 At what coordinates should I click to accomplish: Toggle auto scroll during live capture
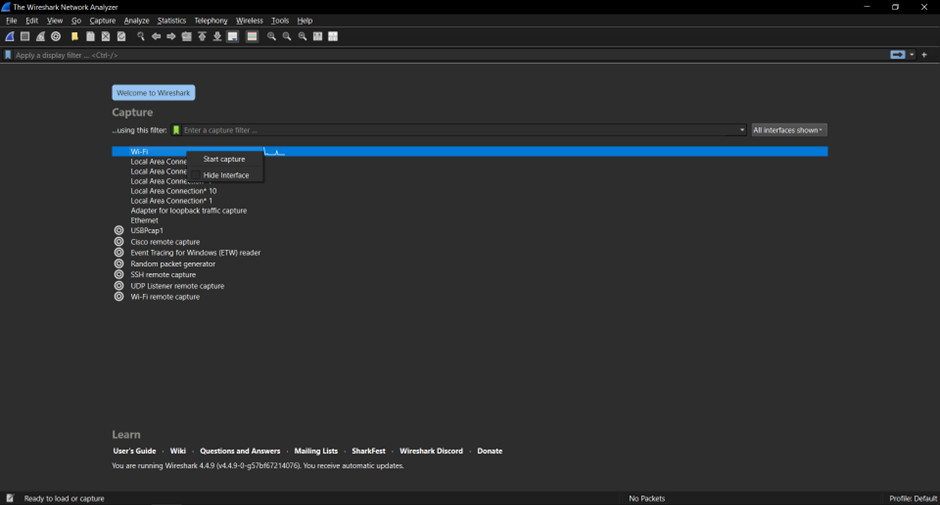coord(233,37)
